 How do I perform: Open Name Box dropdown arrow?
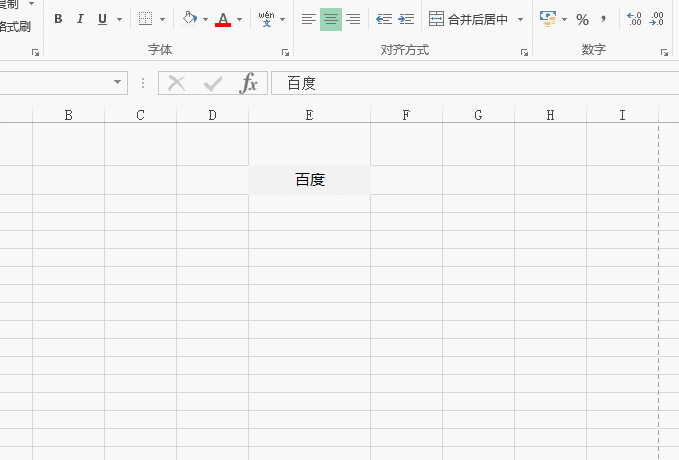117,82
